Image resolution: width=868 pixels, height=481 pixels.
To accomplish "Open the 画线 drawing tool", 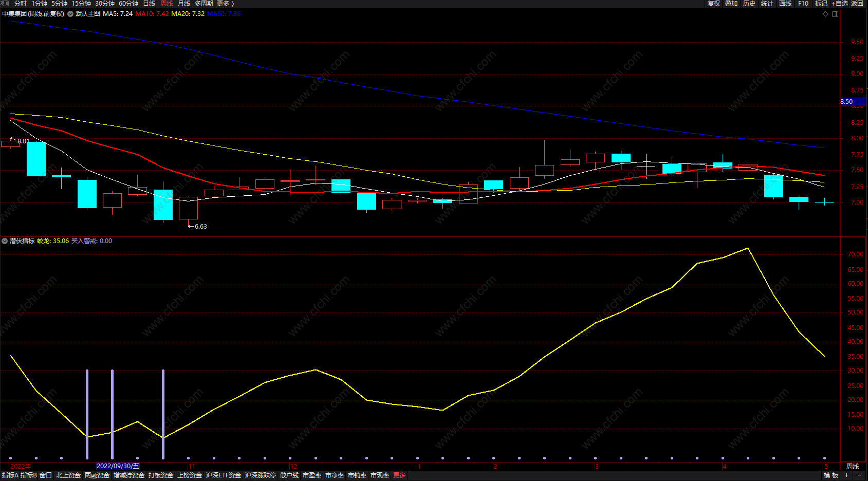I will (x=785, y=4).
